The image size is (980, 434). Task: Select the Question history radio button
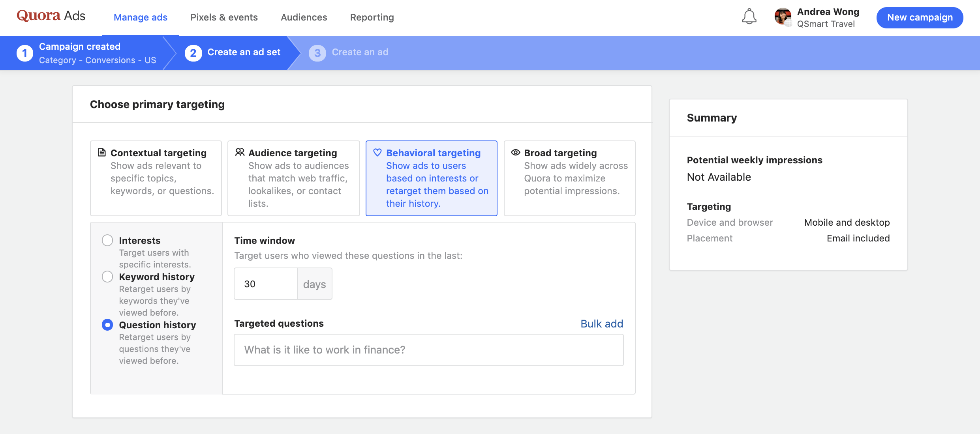point(107,325)
